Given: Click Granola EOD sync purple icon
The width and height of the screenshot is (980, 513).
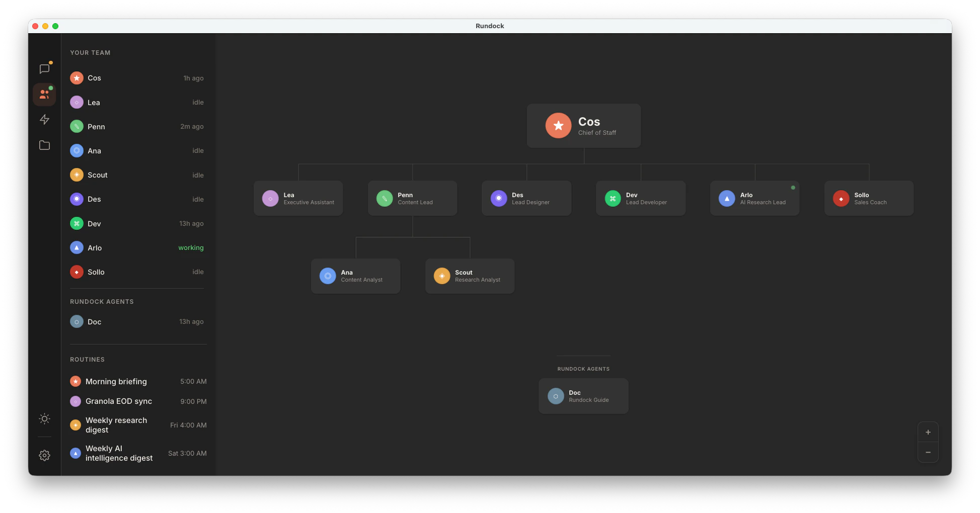Looking at the screenshot, I should 76,401.
